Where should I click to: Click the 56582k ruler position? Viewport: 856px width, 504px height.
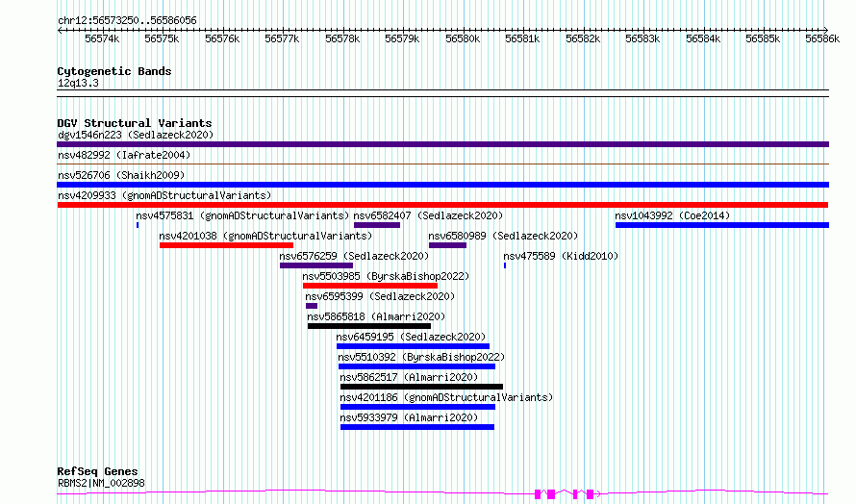pyautogui.click(x=583, y=38)
